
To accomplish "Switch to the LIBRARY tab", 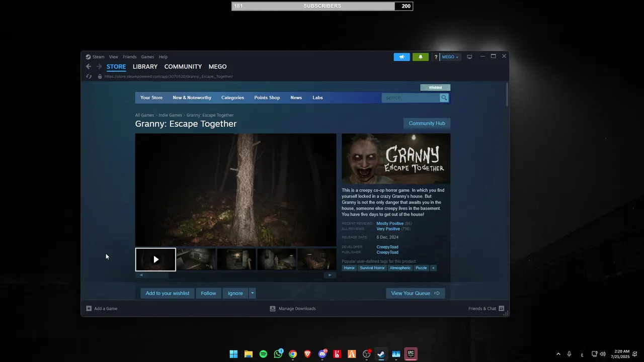I will click(x=145, y=66).
